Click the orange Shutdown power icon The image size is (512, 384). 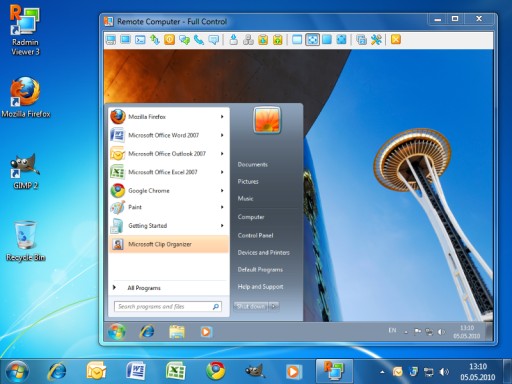[x=169, y=40]
